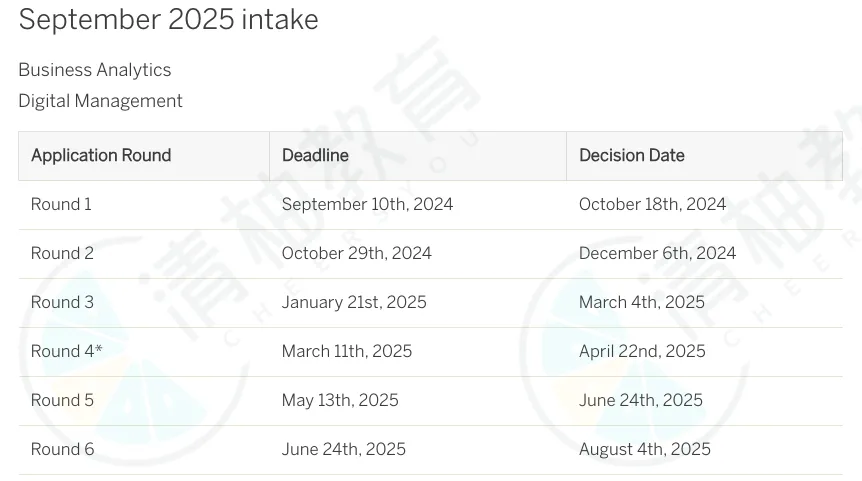Select the September 10th, 2024 deadline cell
This screenshot has width=862, height=481.
click(367, 205)
